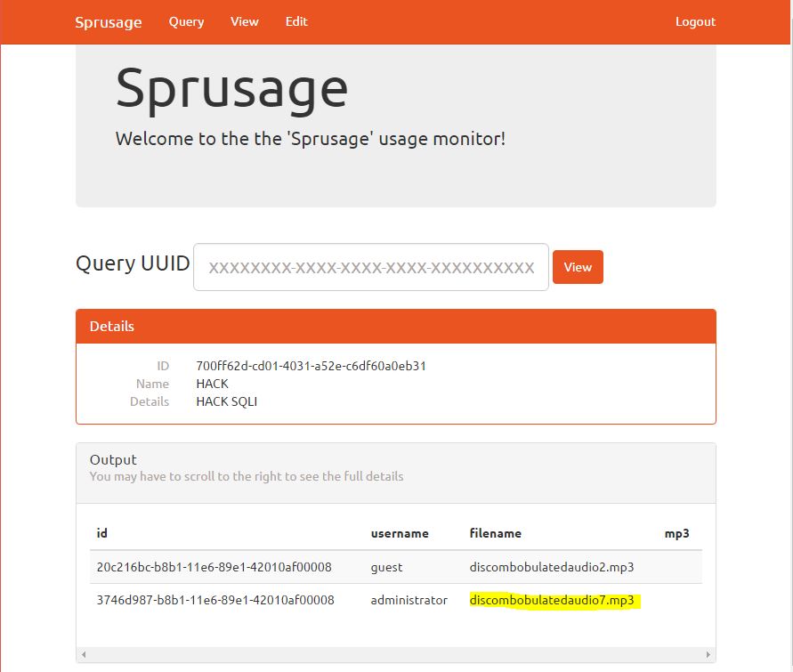The height and width of the screenshot is (672, 793).
Task: Open the Query menu item
Action: coord(186,21)
